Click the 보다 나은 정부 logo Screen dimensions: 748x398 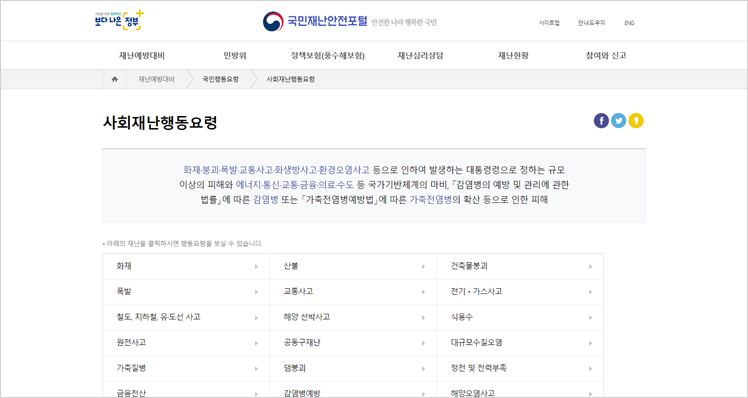[119, 21]
